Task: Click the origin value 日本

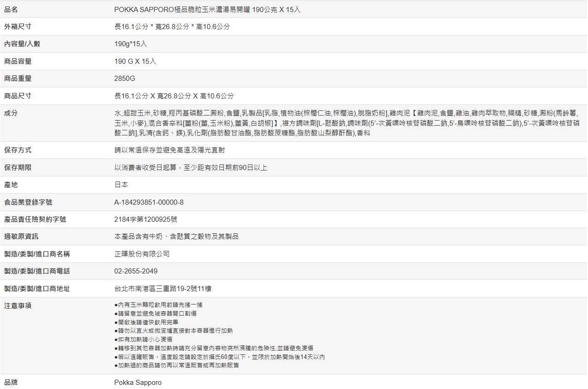Action: [121, 185]
